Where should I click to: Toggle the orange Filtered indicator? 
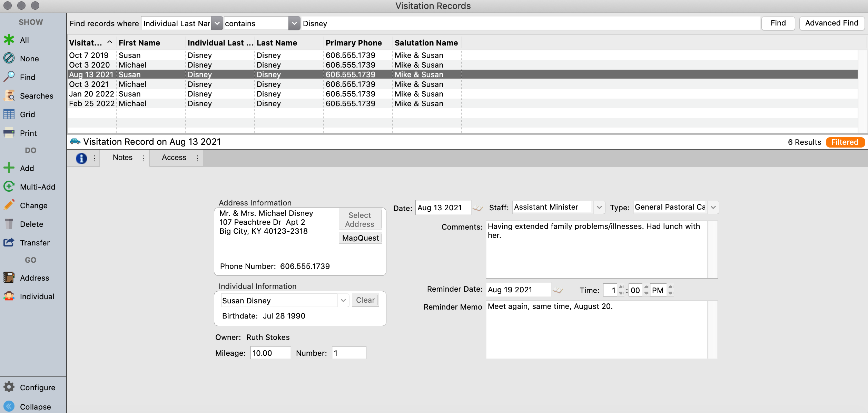tap(845, 142)
